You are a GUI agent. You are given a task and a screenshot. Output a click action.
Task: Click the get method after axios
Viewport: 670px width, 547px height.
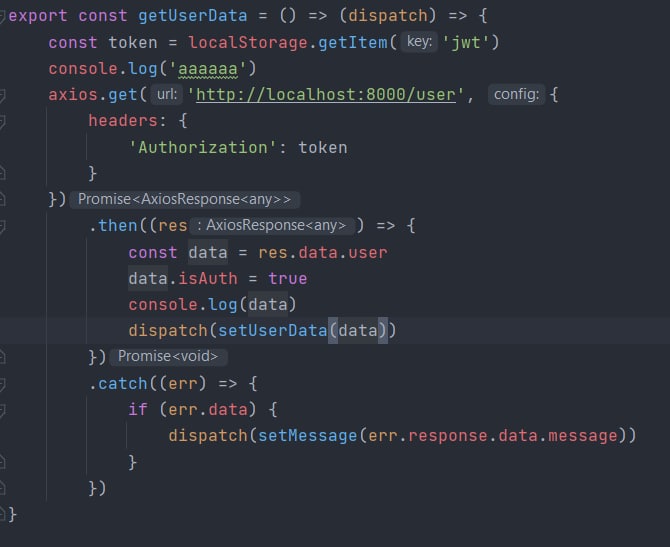[x=123, y=95]
